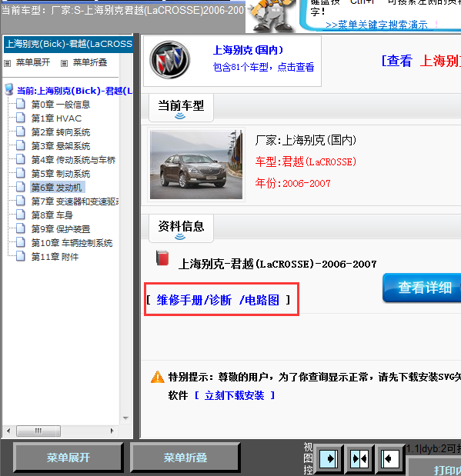Click page icon for 第6章 发动机
Screen dimensions: 461x476
tap(20, 187)
